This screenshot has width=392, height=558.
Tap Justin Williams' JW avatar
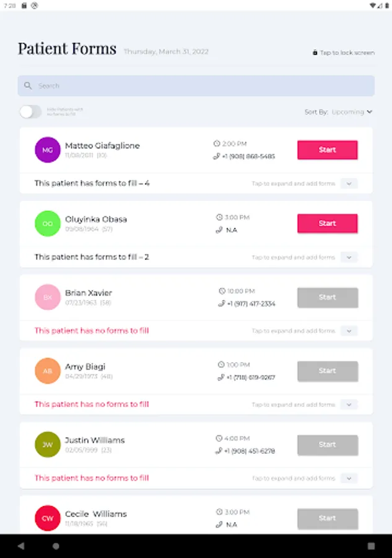[x=48, y=445]
